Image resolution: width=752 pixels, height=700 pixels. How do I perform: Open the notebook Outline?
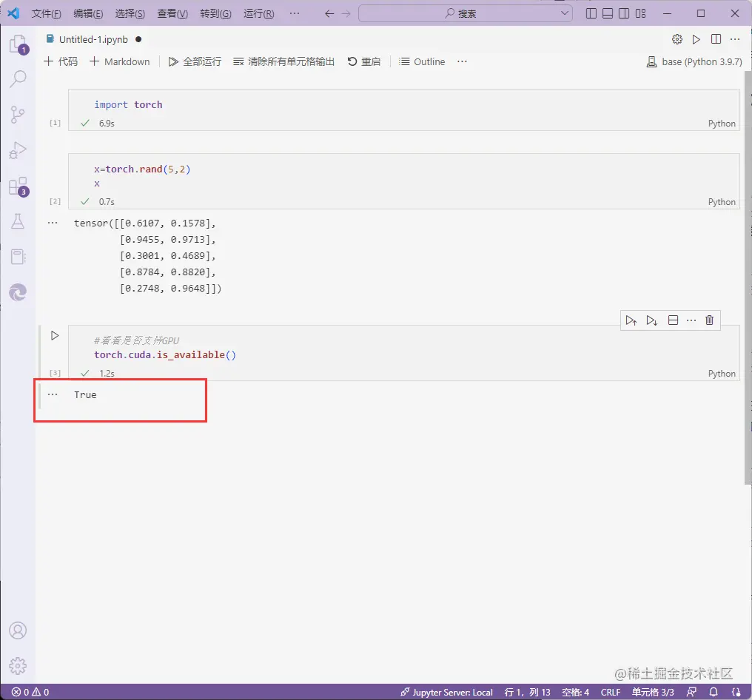point(422,61)
